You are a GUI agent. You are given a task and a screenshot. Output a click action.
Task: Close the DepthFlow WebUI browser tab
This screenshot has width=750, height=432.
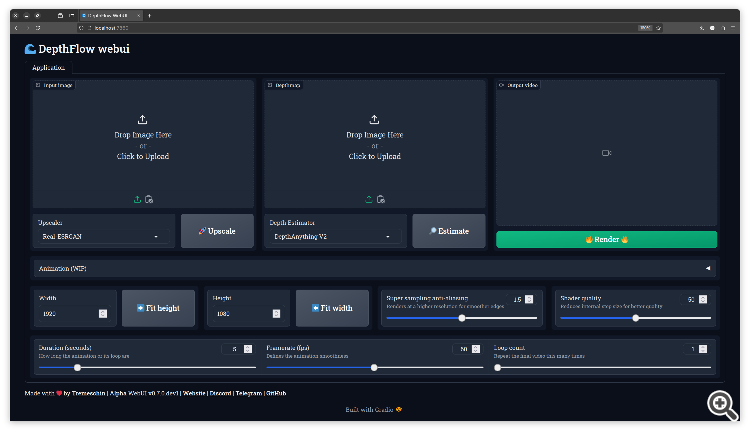click(x=139, y=15)
